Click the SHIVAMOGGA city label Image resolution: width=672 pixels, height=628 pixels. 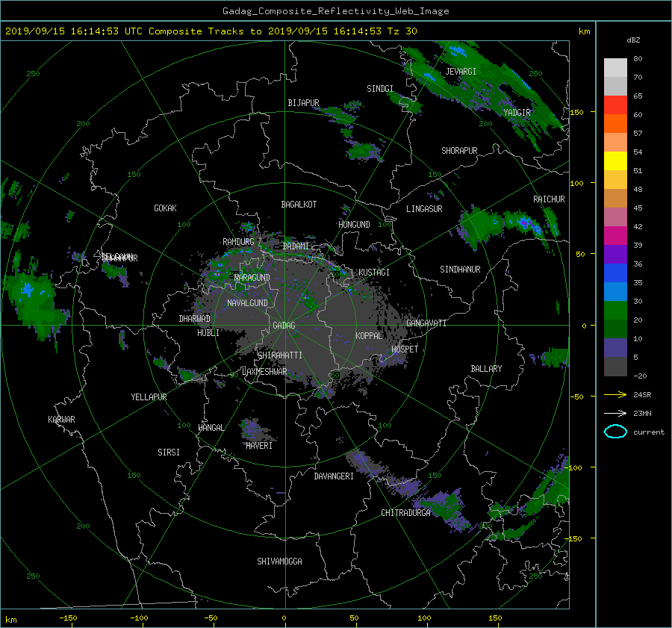click(279, 562)
